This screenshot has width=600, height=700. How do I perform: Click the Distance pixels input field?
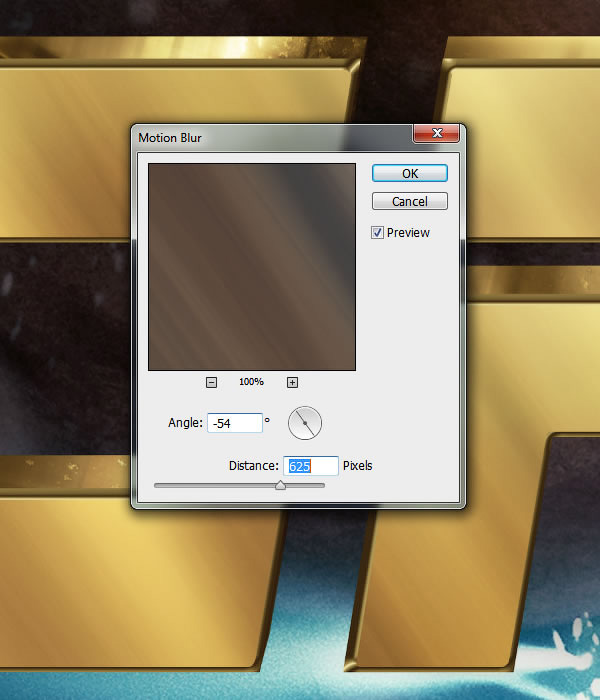tap(311, 466)
